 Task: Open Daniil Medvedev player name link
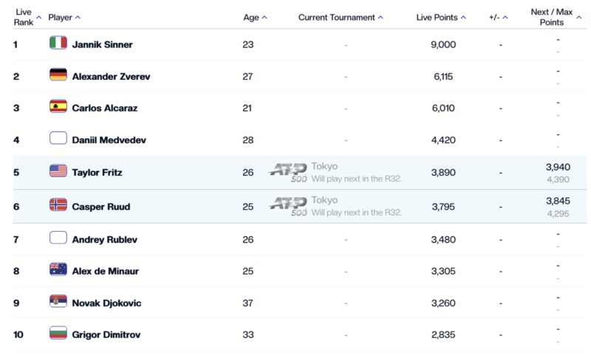tap(109, 140)
